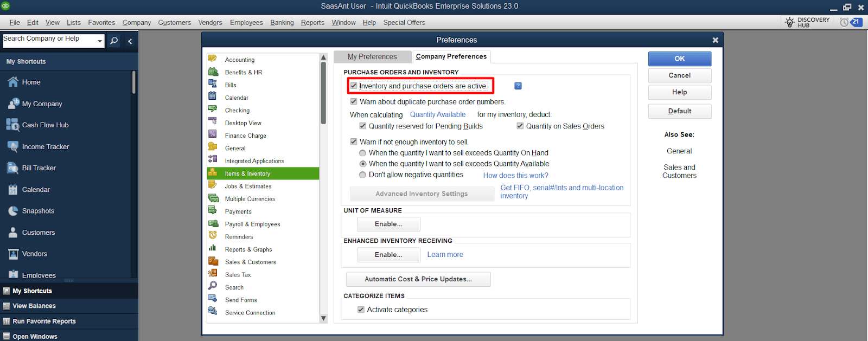
Task: Open Run Favorite Reports panel
Action: click(69, 321)
